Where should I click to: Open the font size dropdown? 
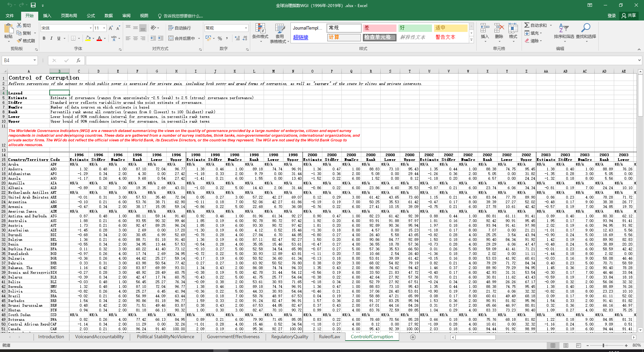click(x=104, y=28)
